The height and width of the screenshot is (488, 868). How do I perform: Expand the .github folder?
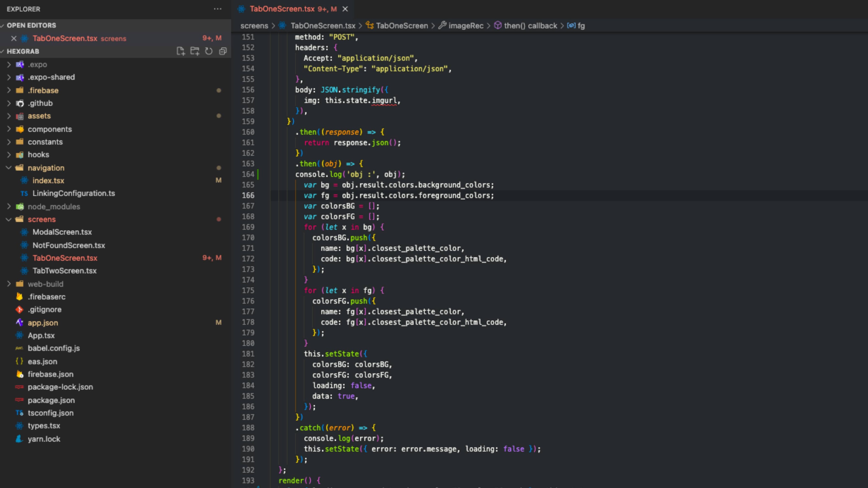pyautogui.click(x=9, y=103)
